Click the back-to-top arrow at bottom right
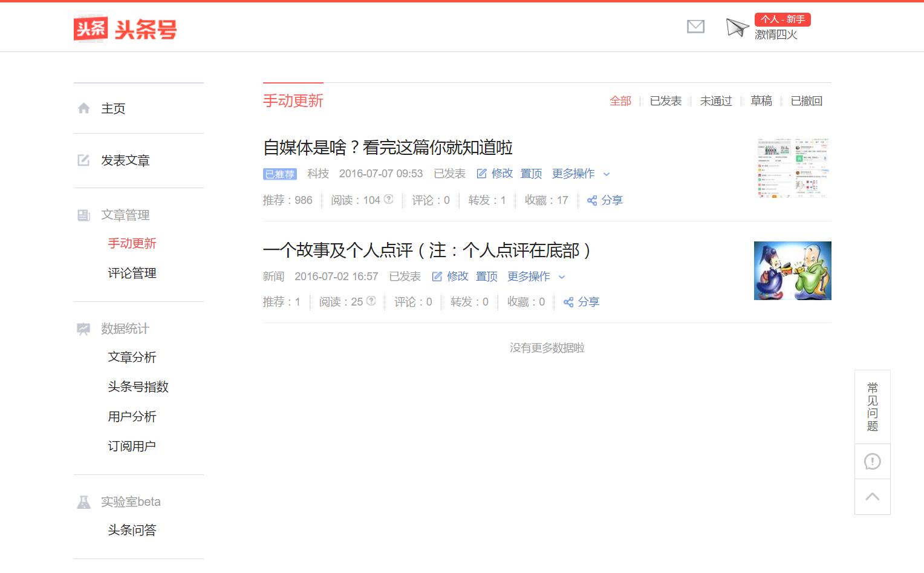This screenshot has height=573, width=924. click(872, 496)
